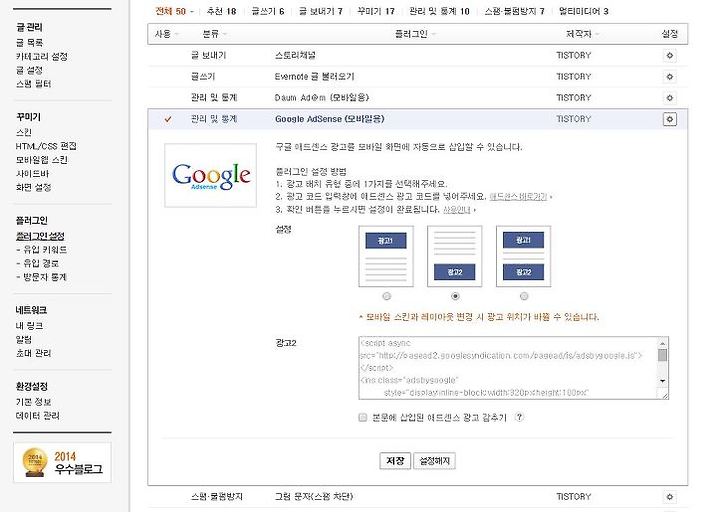The height and width of the screenshot is (512, 720).
Task: Open 초대 관리 in the sidebar
Action: pos(34,353)
